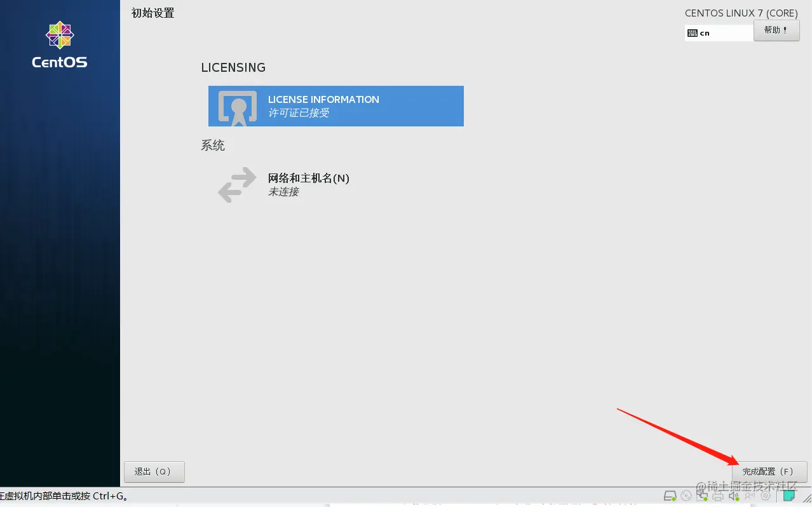The width and height of the screenshot is (812, 507).
Task: Click the resize grip at the bottom-right corner
Action: 807,497
